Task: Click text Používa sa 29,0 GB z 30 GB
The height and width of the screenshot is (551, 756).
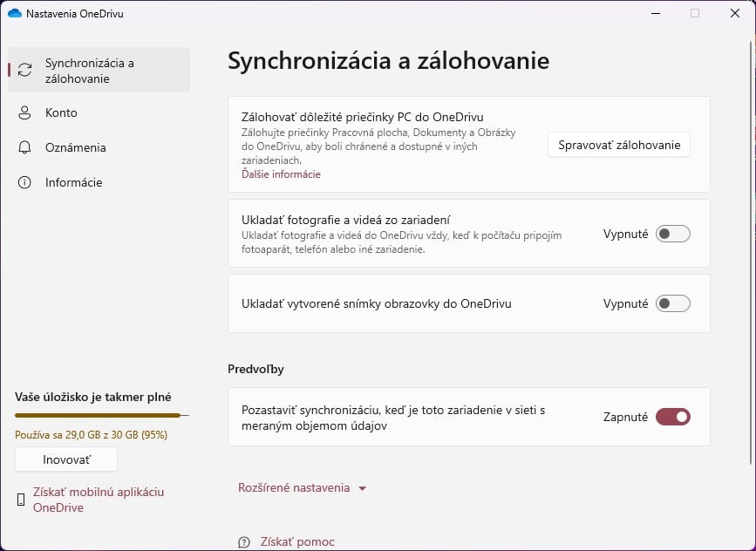Action: tap(92, 435)
